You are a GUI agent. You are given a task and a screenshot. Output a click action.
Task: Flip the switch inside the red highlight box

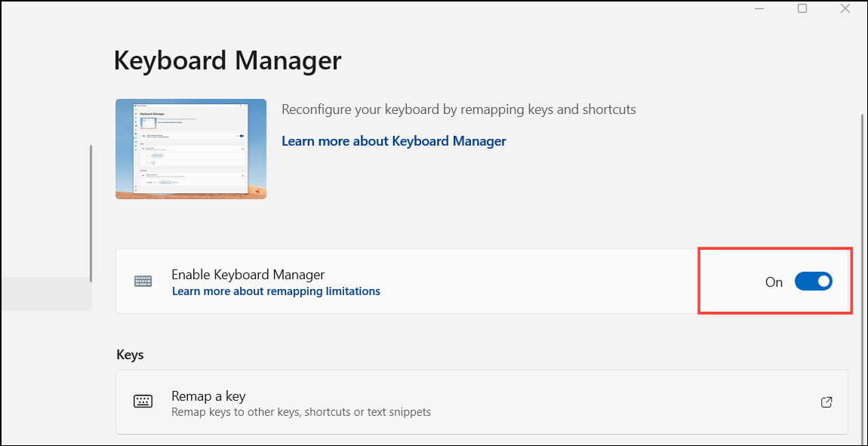tap(813, 281)
